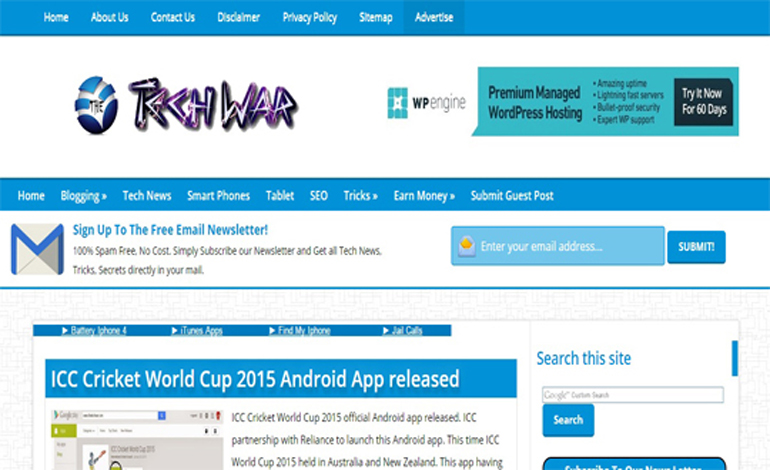Open the SEO category
Viewport: 770px width, 470px height.
tap(319, 195)
